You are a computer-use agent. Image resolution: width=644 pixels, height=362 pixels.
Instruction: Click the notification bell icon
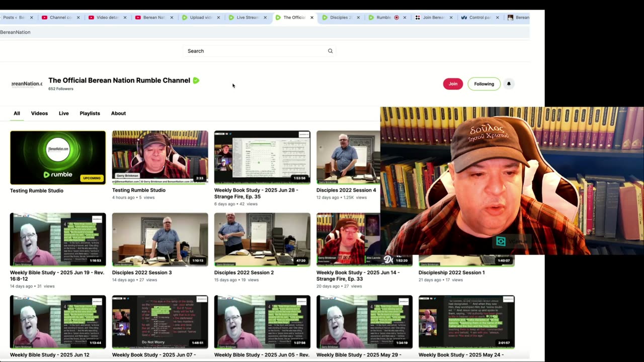tap(509, 84)
